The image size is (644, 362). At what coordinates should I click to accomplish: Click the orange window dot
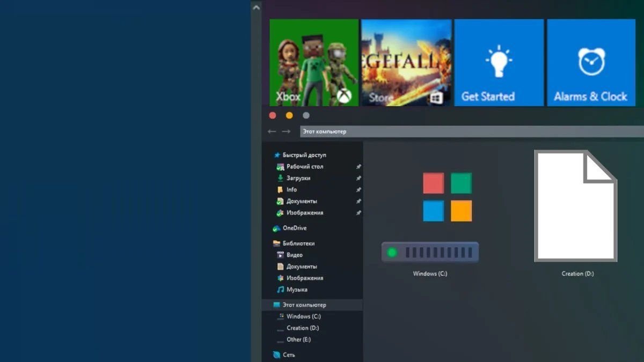pos(289,115)
